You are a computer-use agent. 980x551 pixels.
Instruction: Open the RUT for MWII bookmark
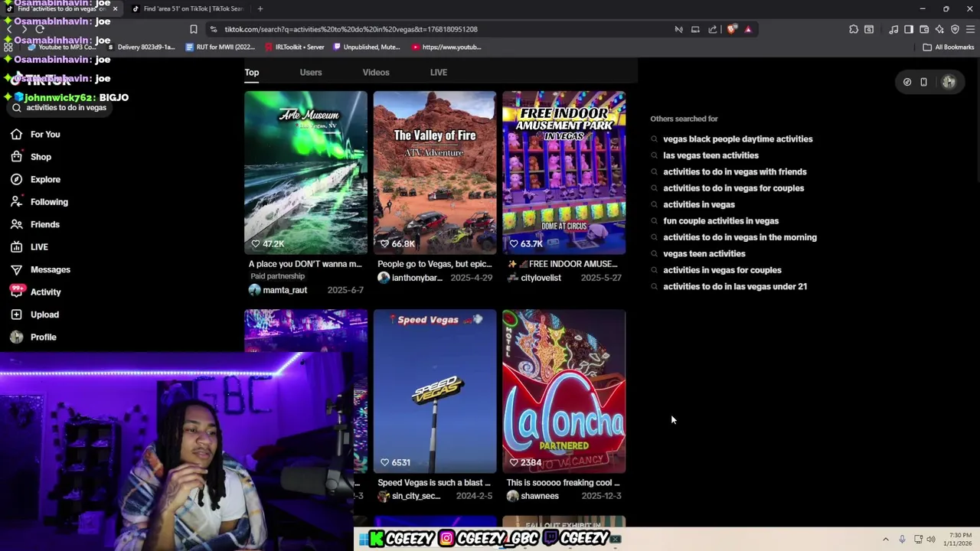[x=220, y=47]
